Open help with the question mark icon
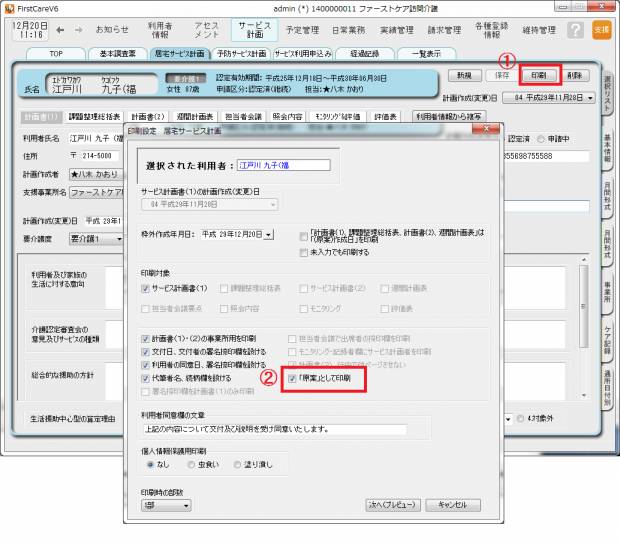Screen dimensions: 620x545 [576, 30]
